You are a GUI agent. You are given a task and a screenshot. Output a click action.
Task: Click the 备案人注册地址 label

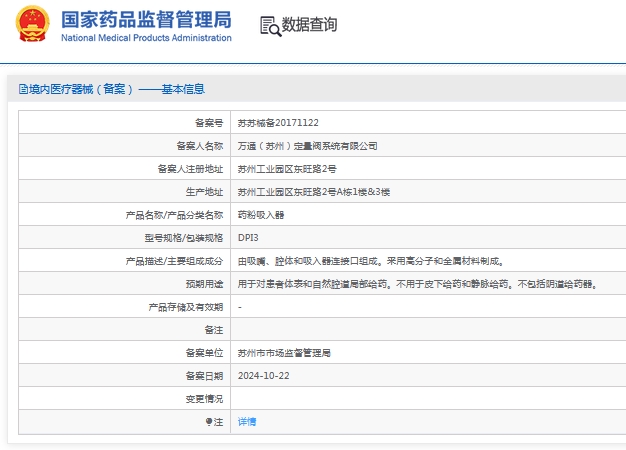[190, 169]
